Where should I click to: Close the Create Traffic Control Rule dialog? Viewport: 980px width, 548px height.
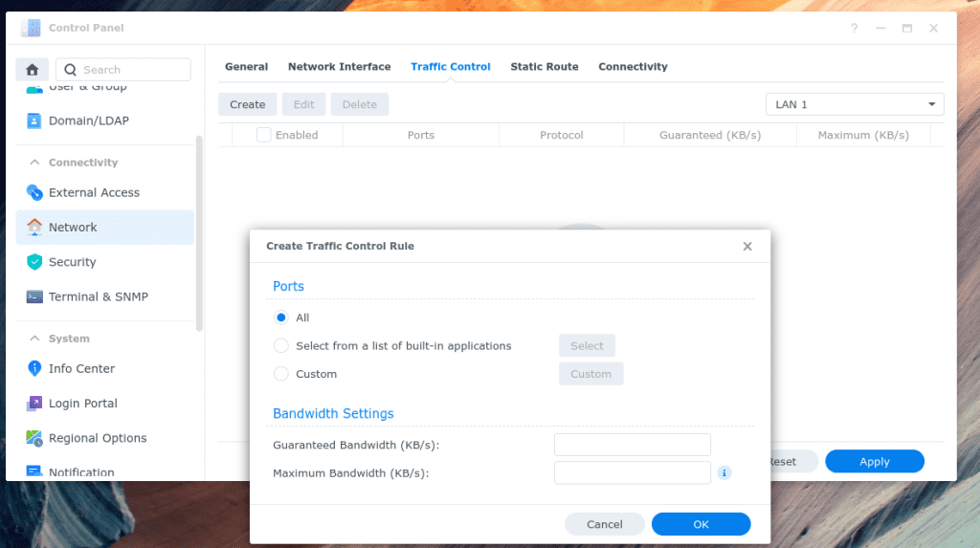[746, 246]
